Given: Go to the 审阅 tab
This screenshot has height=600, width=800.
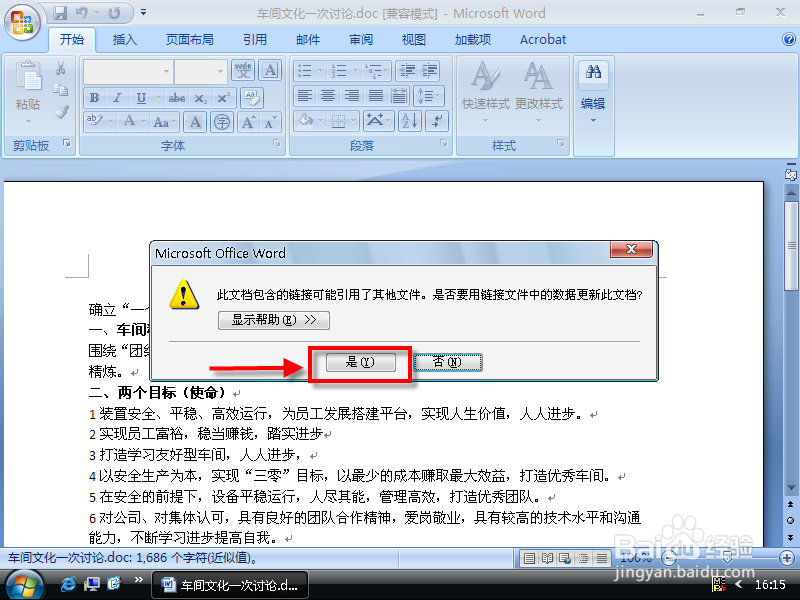Looking at the screenshot, I should (361, 39).
